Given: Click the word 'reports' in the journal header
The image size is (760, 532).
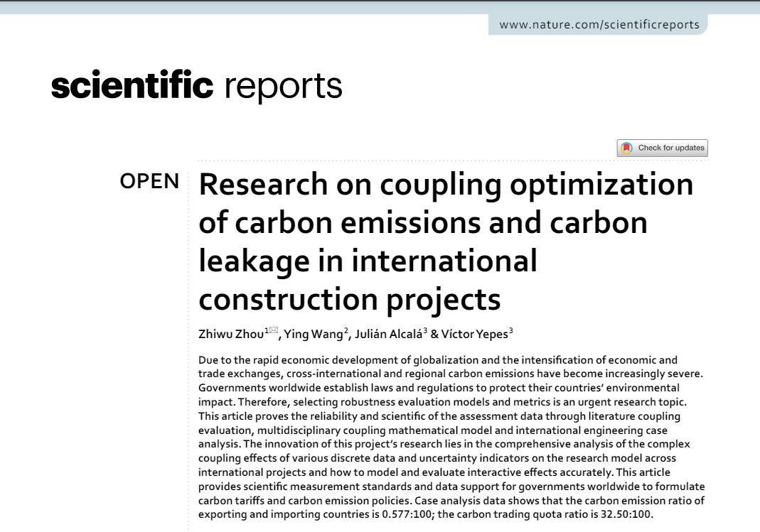Looking at the screenshot, I should [283, 86].
